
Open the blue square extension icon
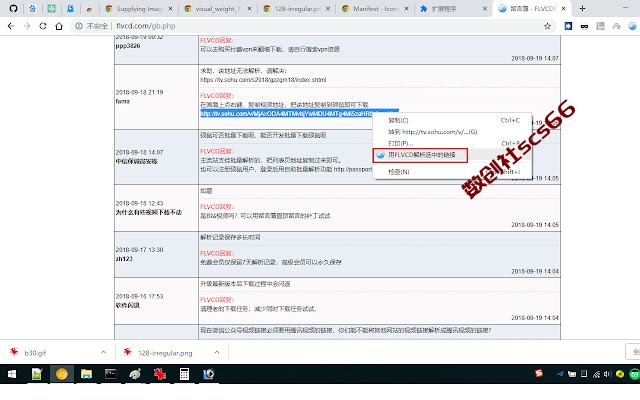[x=568, y=26]
